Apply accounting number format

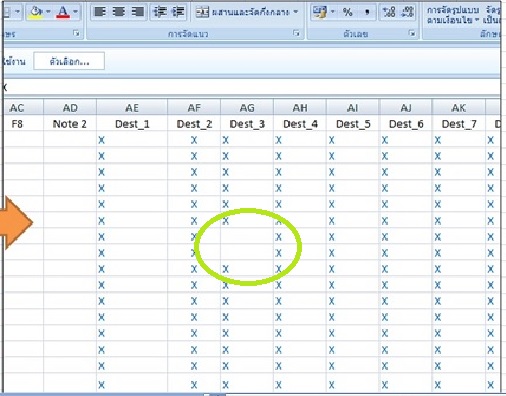click(x=320, y=12)
